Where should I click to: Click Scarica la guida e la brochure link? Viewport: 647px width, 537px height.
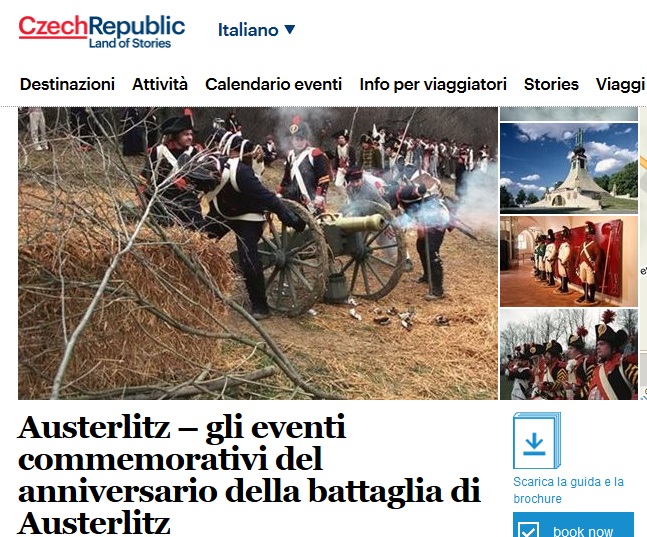tap(568, 490)
